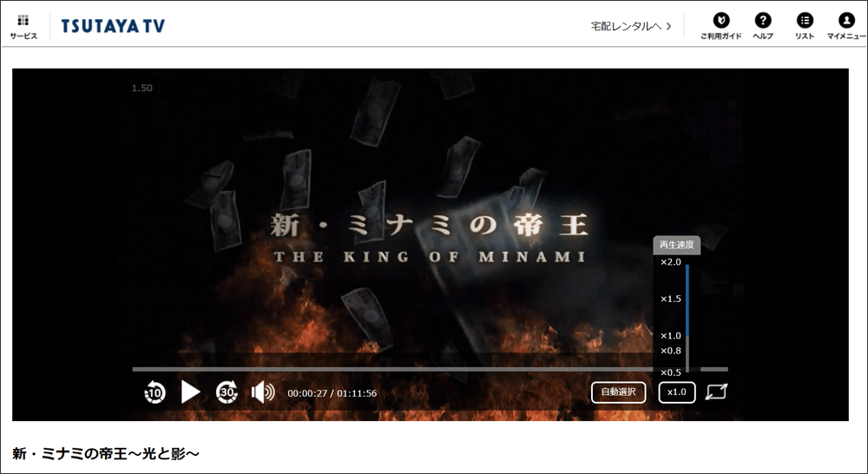
Task: Skip forward 30 seconds
Action: coord(227,392)
